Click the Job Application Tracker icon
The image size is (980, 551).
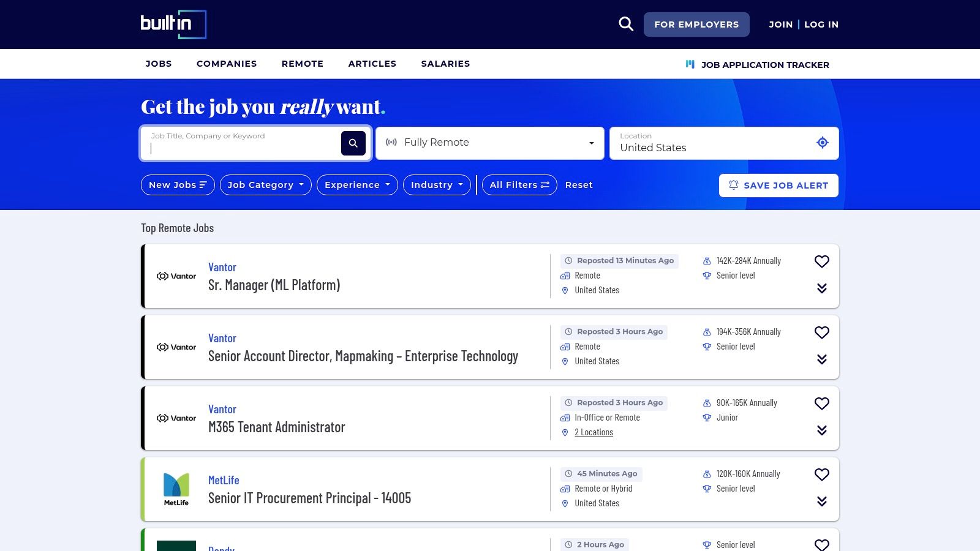691,64
